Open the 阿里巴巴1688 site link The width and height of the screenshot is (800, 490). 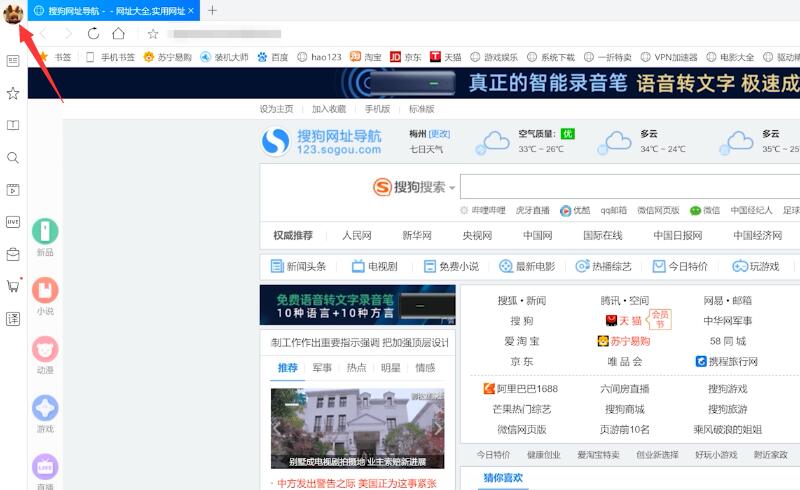tap(521, 388)
